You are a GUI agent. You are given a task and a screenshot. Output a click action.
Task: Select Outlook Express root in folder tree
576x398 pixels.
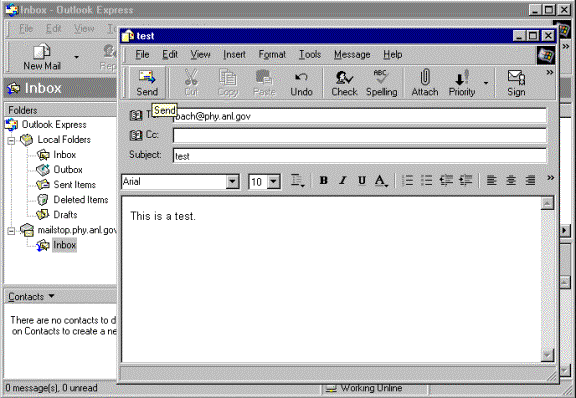54,125
